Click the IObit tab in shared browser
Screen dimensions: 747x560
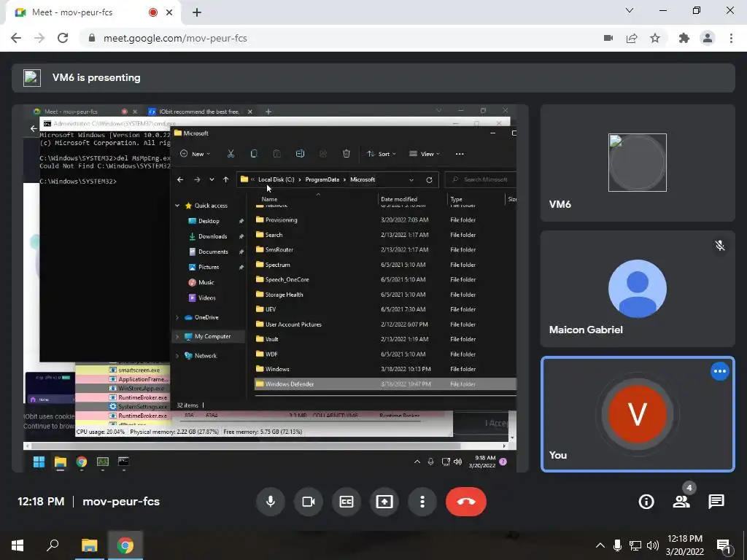pos(198,112)
